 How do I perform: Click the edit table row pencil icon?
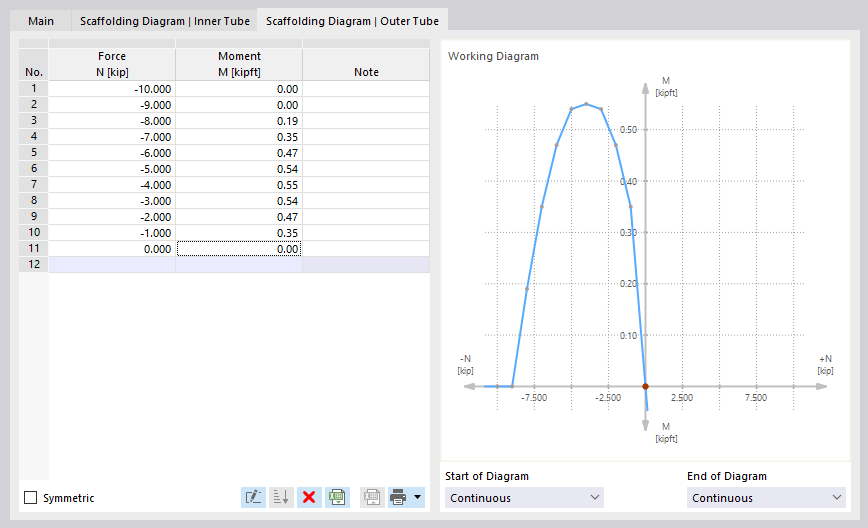[x=254, y=497]
